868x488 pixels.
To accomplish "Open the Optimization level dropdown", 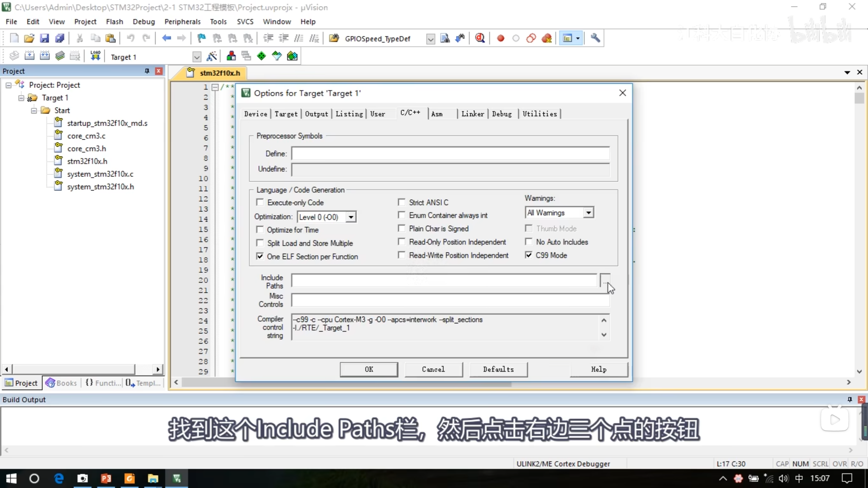I will point(351,217).
